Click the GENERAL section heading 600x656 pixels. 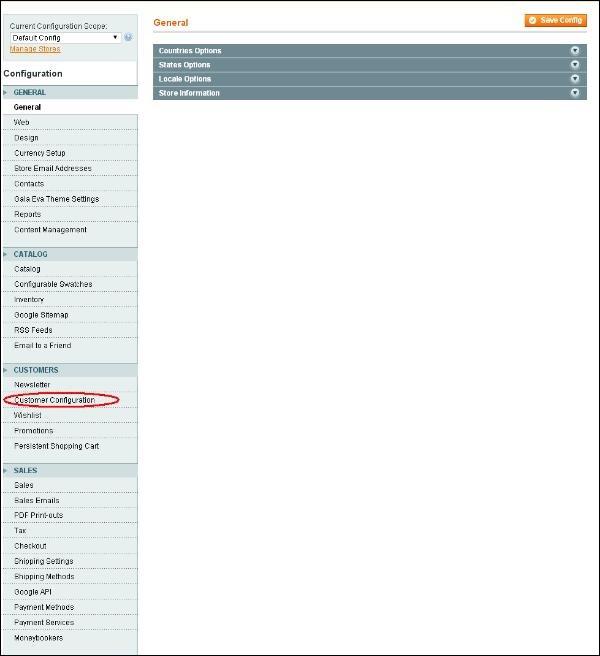click(30, 92)
